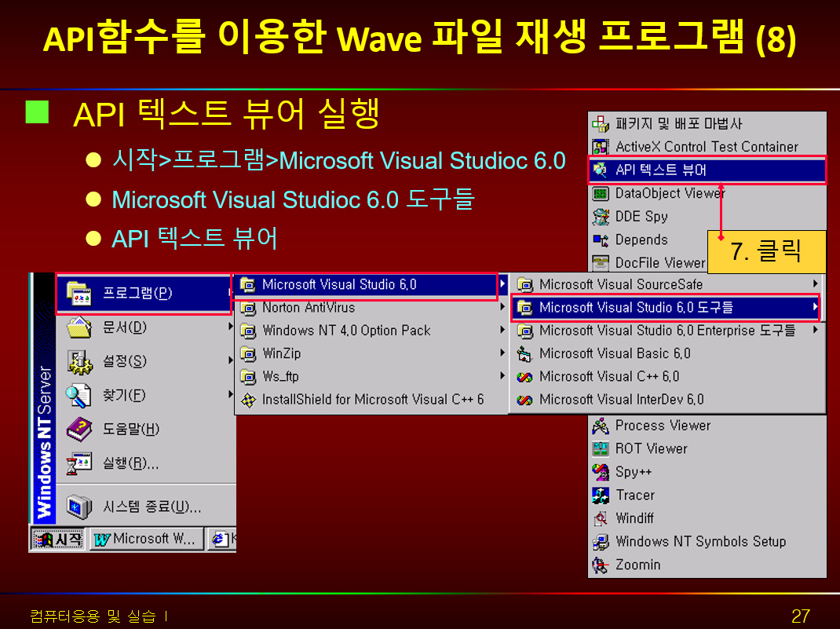Click the 패키지 및 배포 마법사 icon
This screenshot has width=840, height=629.
[600, 124]
